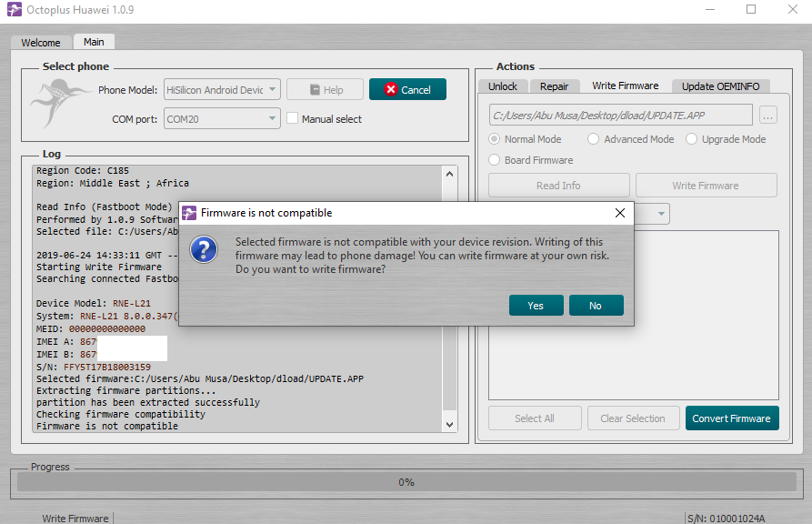This screenshot has height=524, width=812.
Task: Switch to the Main tab
Action: 94,42
